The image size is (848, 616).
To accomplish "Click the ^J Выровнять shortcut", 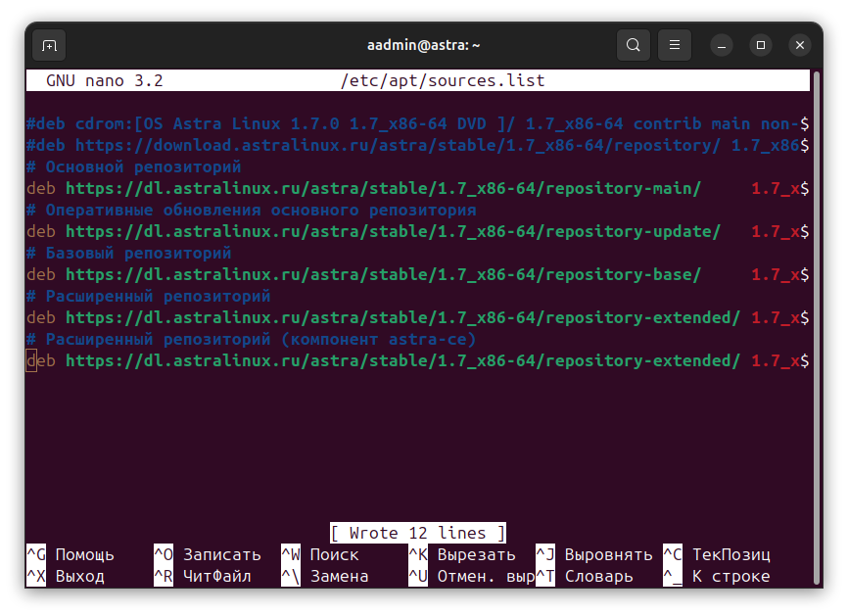I will tap(594, 555).
